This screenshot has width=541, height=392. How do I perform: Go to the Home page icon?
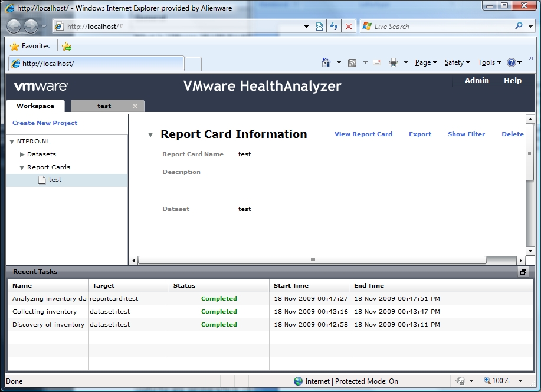click(326, 62)
